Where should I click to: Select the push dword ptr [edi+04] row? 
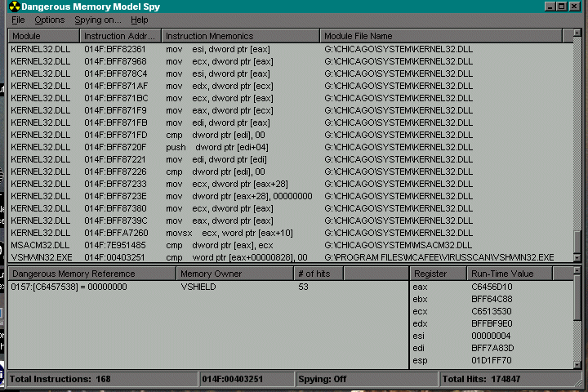[x=291, y=147]
